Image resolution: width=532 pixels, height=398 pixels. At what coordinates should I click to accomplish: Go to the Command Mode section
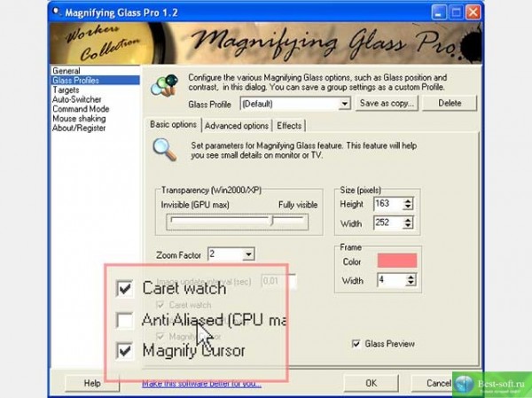(81, 109)
